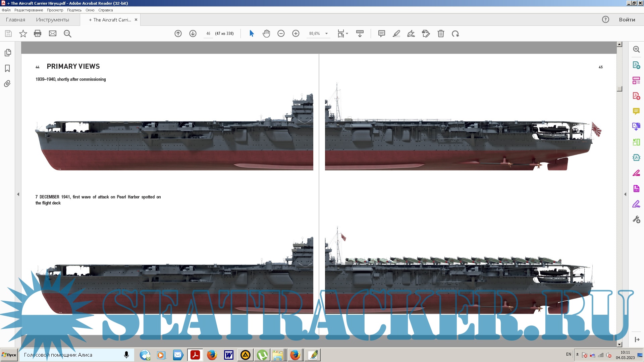Open the Главная home tab
This screenshot has height=362, width=644.
point(15,20)
